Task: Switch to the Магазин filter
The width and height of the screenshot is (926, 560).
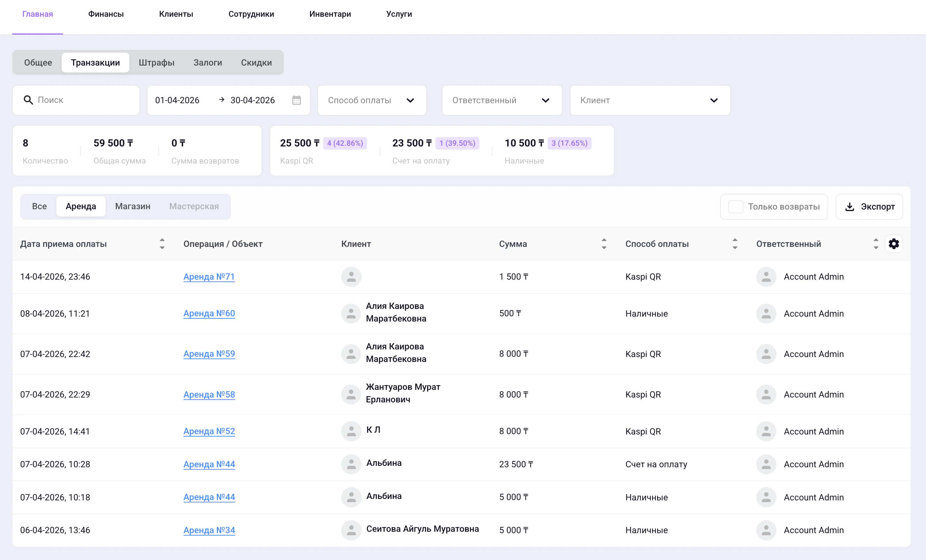Action: pyautogui.click(x=133, y=206)
